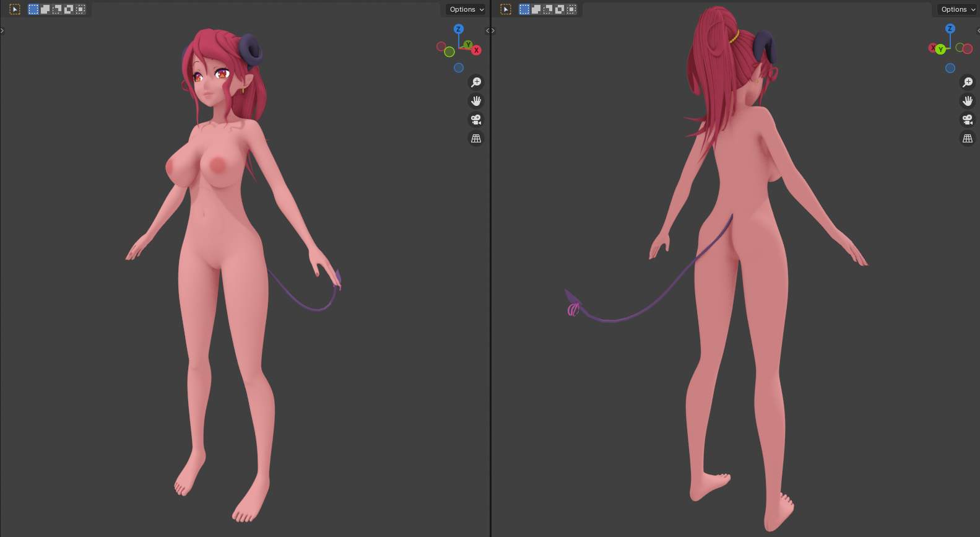Click the zoom magnifier in right viewport

click(x=968, y=82)
